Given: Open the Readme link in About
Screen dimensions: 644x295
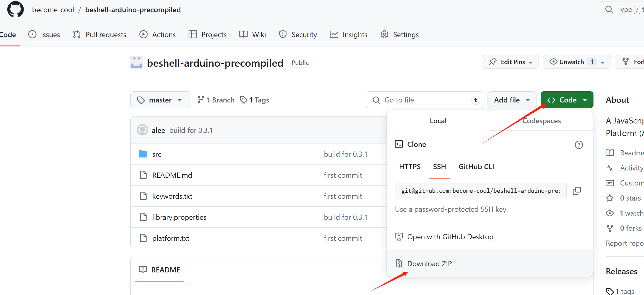Looking at the screenshot, I should tap(625, 153).
